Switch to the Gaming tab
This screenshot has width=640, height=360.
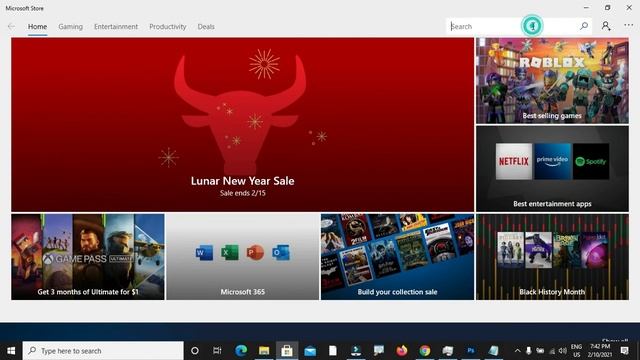point(70,27)
